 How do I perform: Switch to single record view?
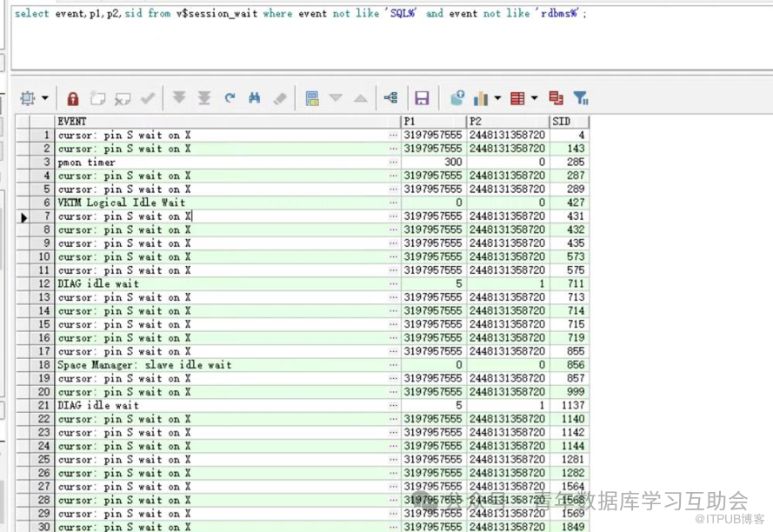click(312, 98)
